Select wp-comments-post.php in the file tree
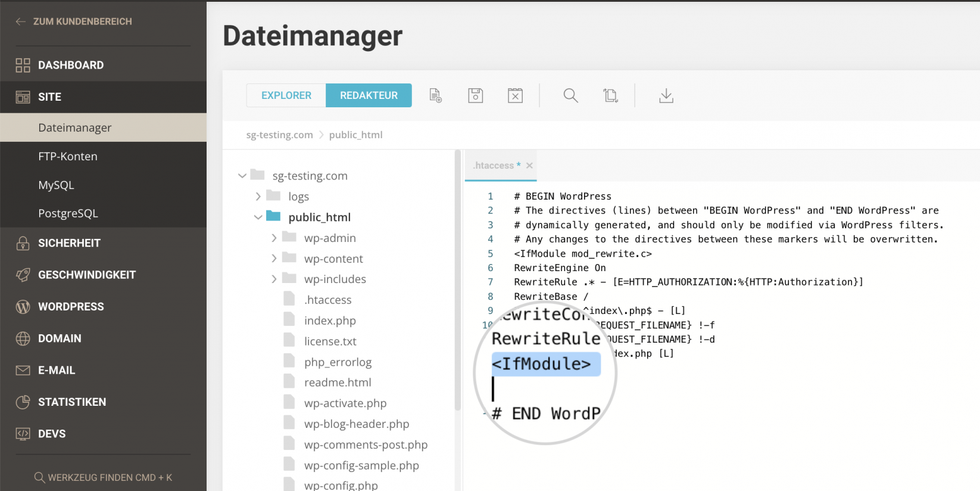The image size is (980, 491). 366,445
